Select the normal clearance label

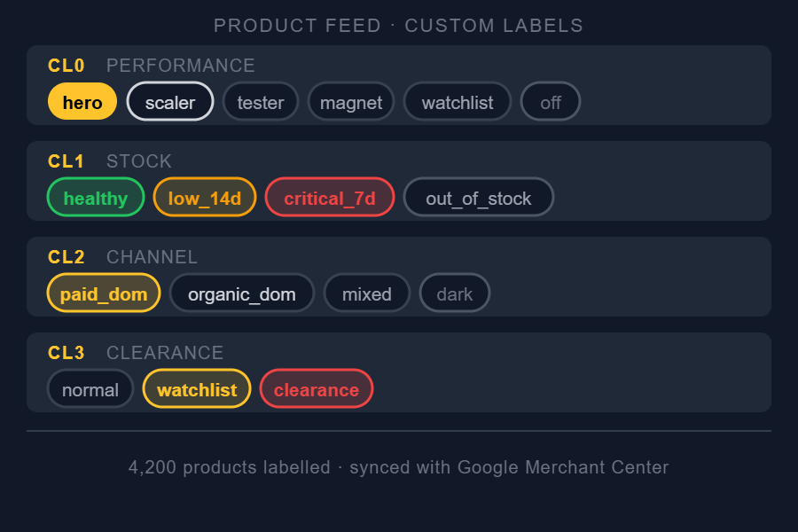tap(90, 389)
